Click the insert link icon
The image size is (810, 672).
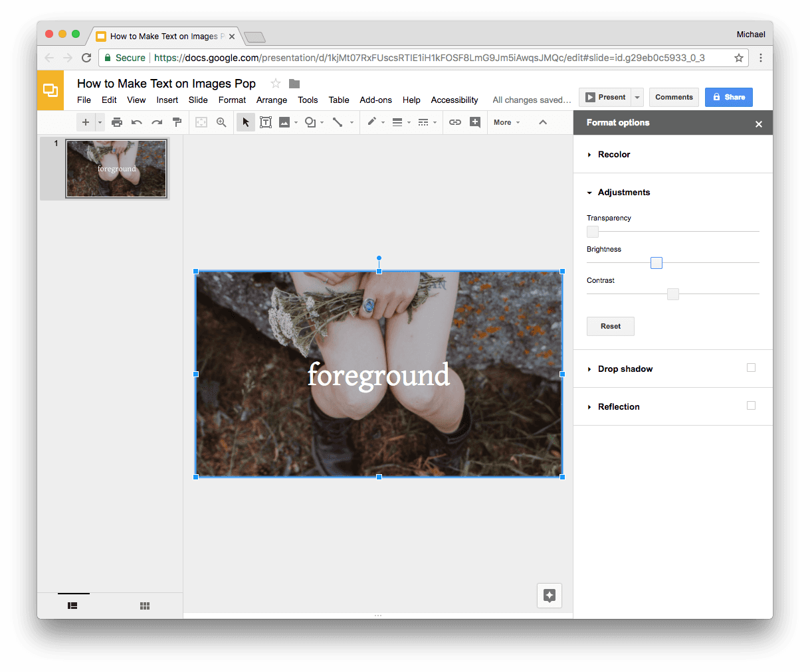click(x=455, y=122)
